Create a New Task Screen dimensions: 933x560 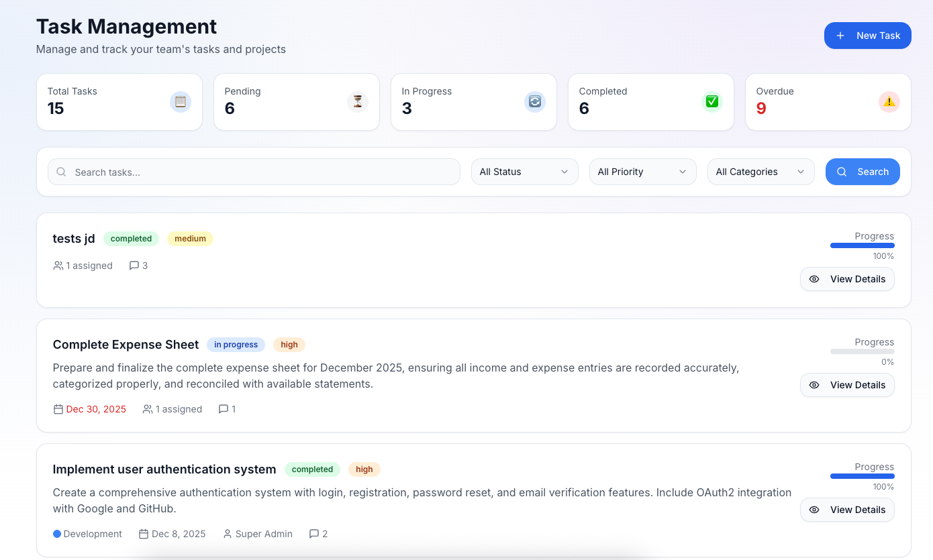867,36
